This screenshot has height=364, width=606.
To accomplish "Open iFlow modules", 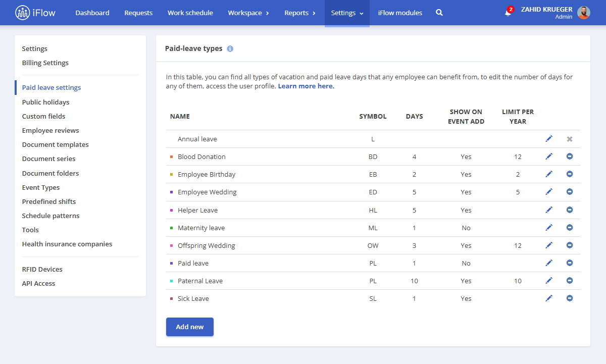I will click(400, 13).
